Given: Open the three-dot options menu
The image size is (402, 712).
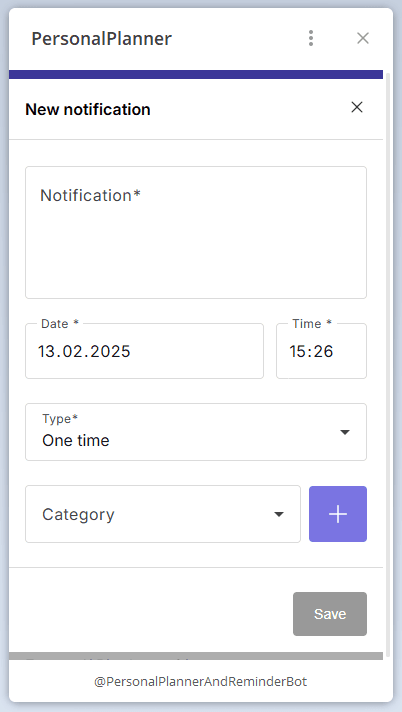Looking at the screenshot, I should [x=311, y=38].
